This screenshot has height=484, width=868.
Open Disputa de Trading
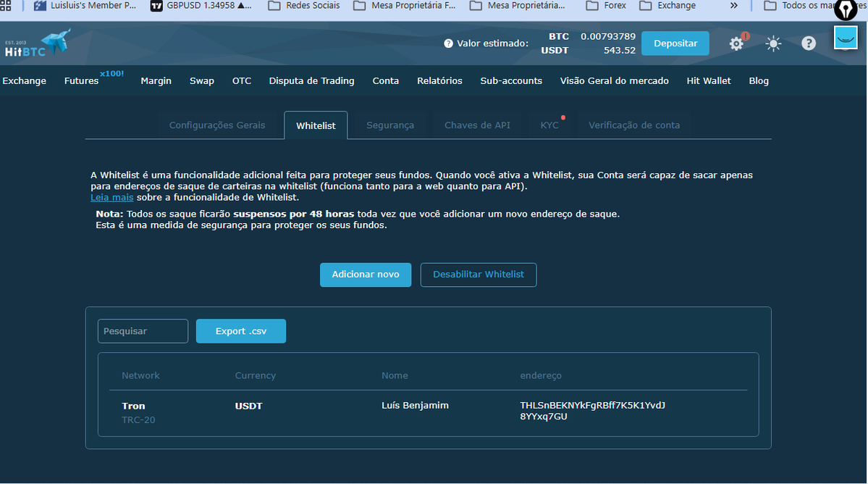pos(312,81)
